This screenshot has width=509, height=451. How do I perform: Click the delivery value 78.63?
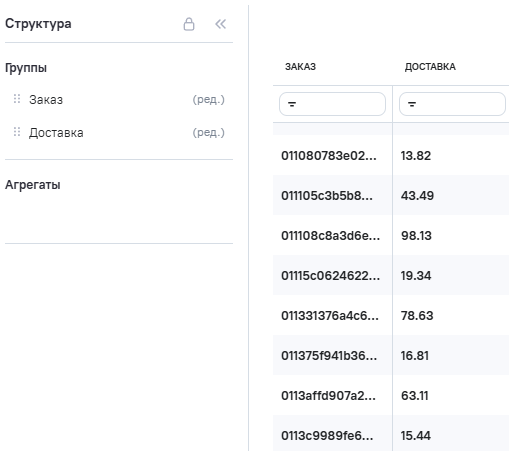pyautogui.click(x=417, y=316)
